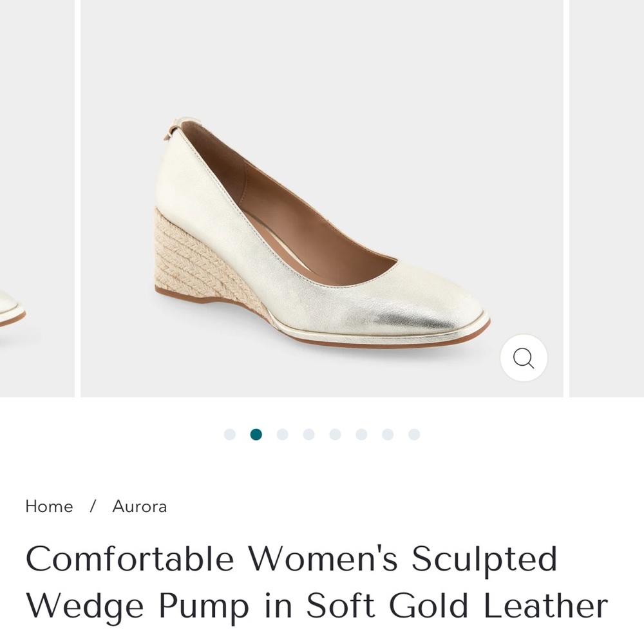The image size is (644, 644).
Task: Click the magnifying glass zoom icon
Action: point(523,359)
